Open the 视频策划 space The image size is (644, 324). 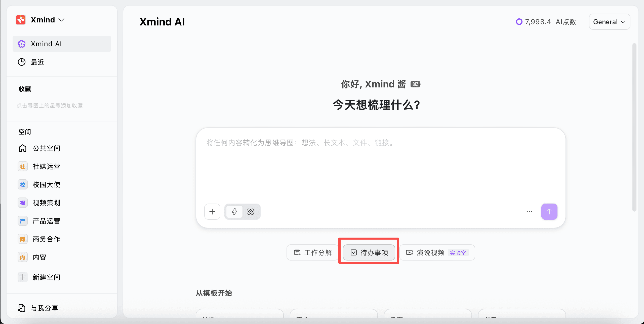coord(62,203)
